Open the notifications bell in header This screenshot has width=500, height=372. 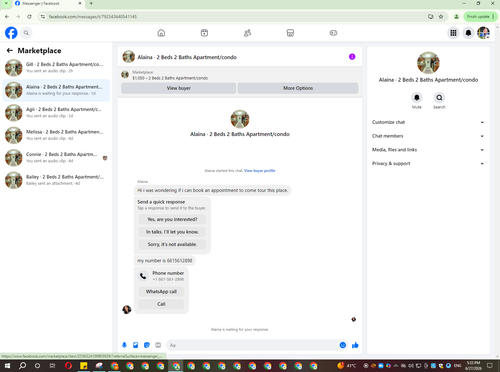pyautogui.click(x=468, y=33)
